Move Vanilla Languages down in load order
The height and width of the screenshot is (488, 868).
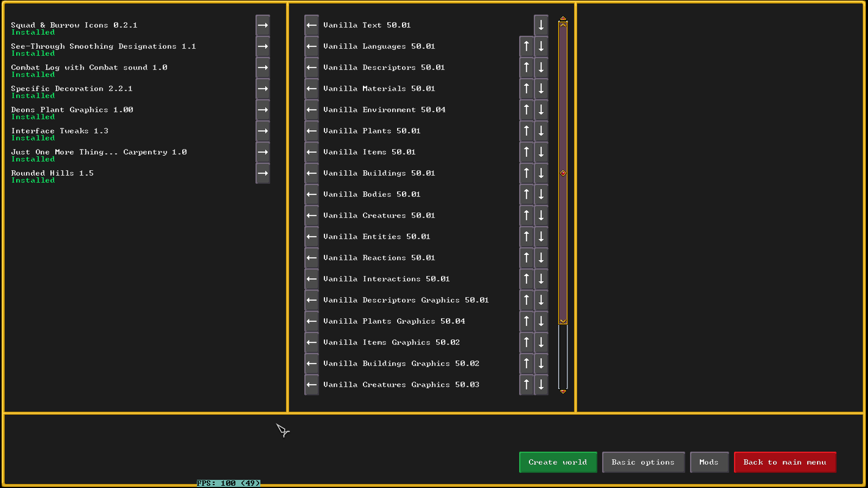tap(541, 46)
